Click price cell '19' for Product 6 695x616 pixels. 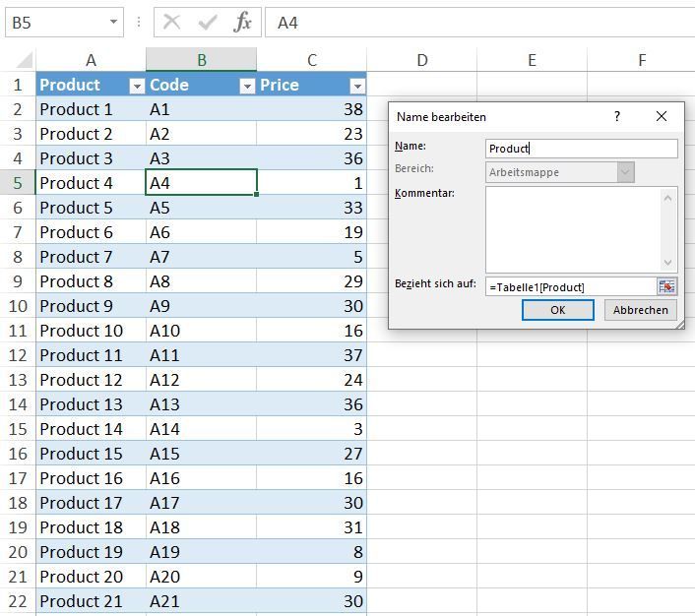click(312, 232)
